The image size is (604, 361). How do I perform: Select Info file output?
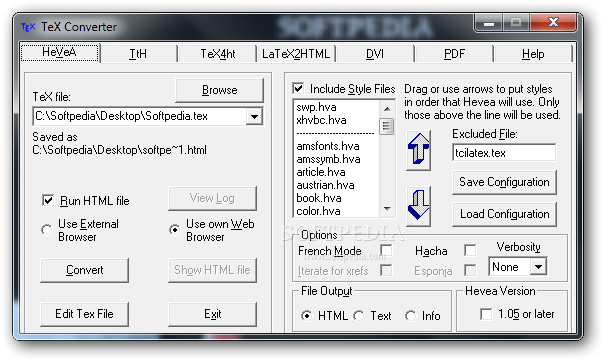pyautogui.click(x=411, y=316)
